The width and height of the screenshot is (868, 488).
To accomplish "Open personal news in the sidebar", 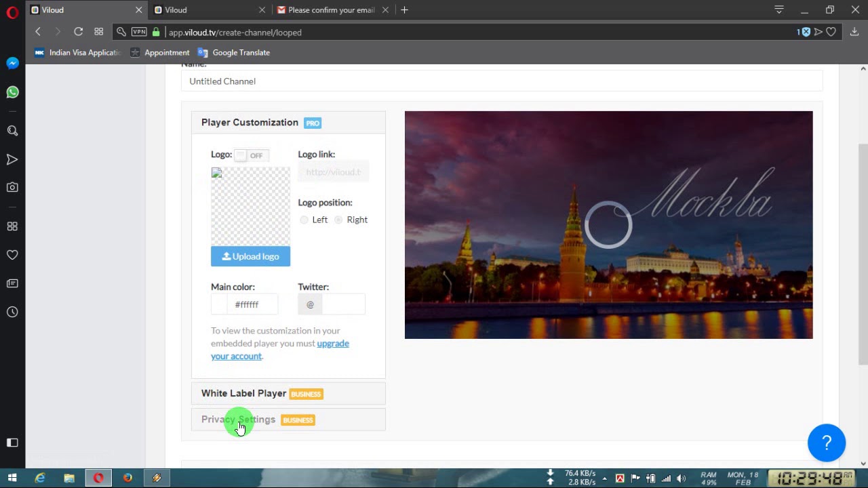I will point(12,283).
